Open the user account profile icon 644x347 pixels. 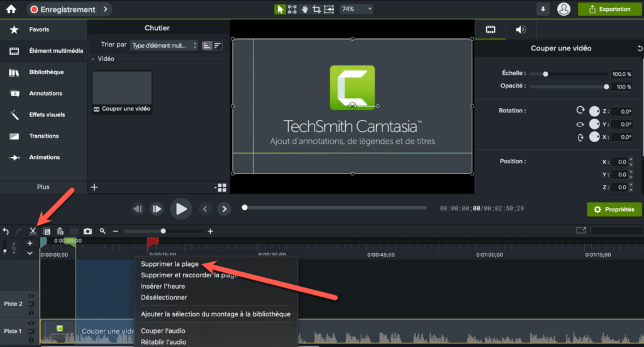point(563,9)
